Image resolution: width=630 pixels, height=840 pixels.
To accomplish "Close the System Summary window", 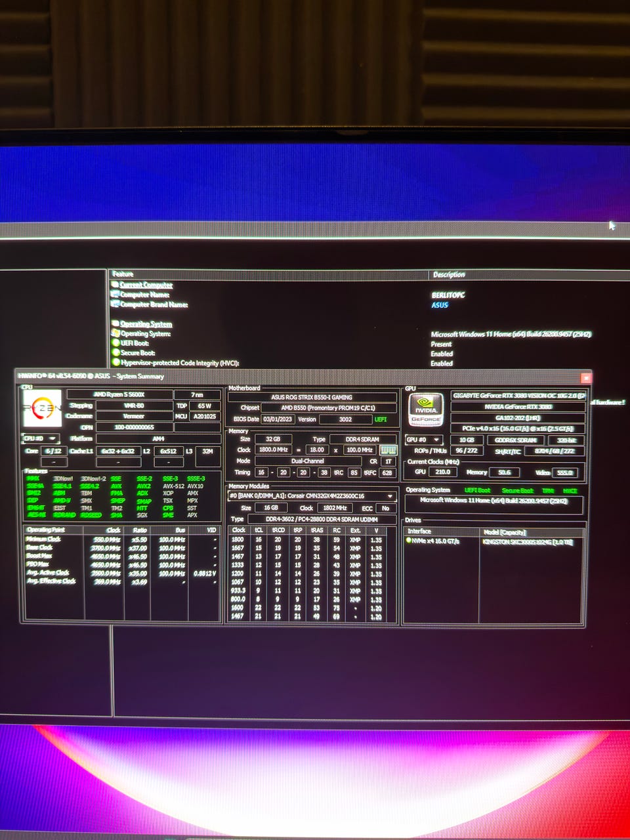I will (x=585, y=378).
